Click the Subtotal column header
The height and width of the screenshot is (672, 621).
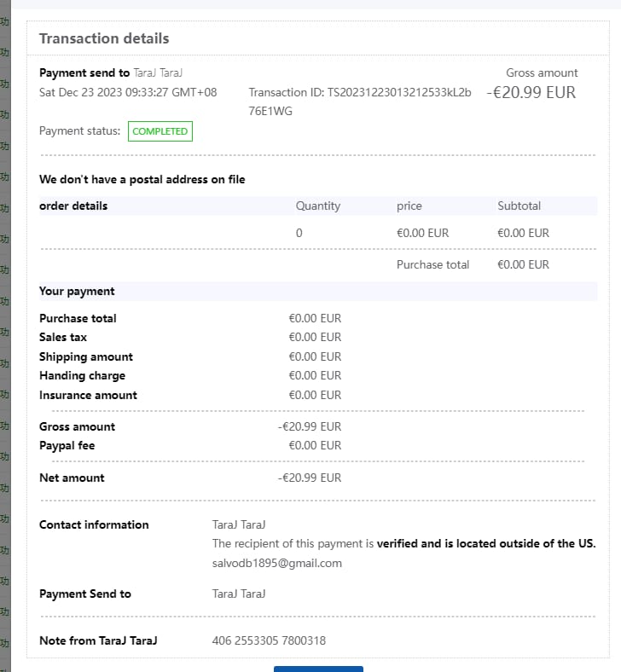[519, 206]
